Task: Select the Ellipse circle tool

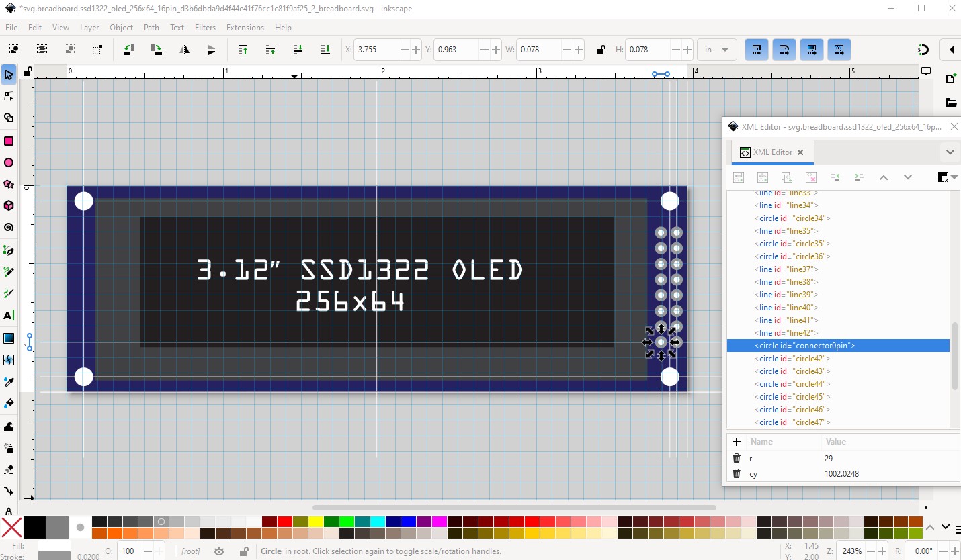Action: click(x=9, y=162)
